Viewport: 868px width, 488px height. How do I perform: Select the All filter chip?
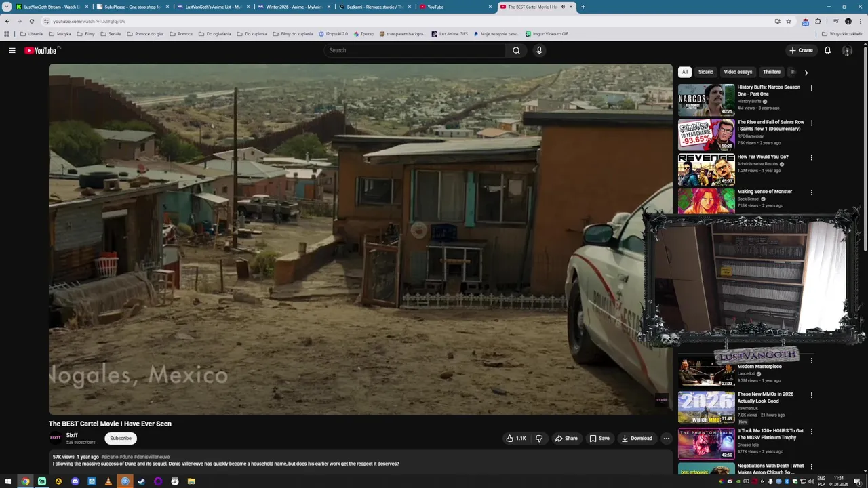[x=685, y=72]
